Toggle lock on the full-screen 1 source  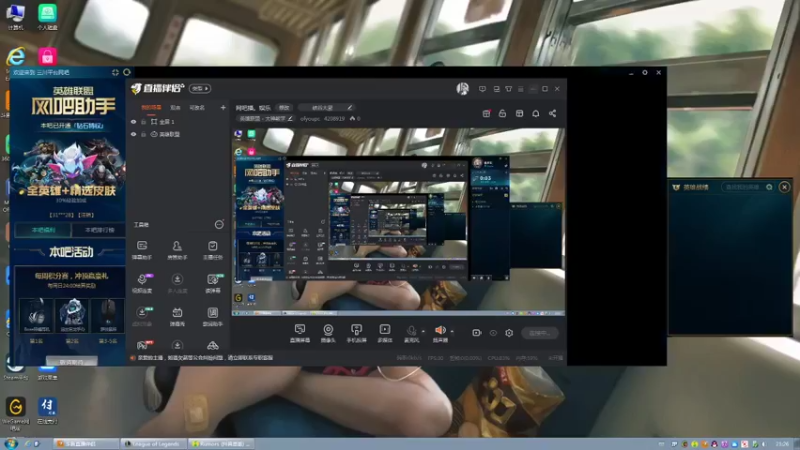click(x=143, y=122)
